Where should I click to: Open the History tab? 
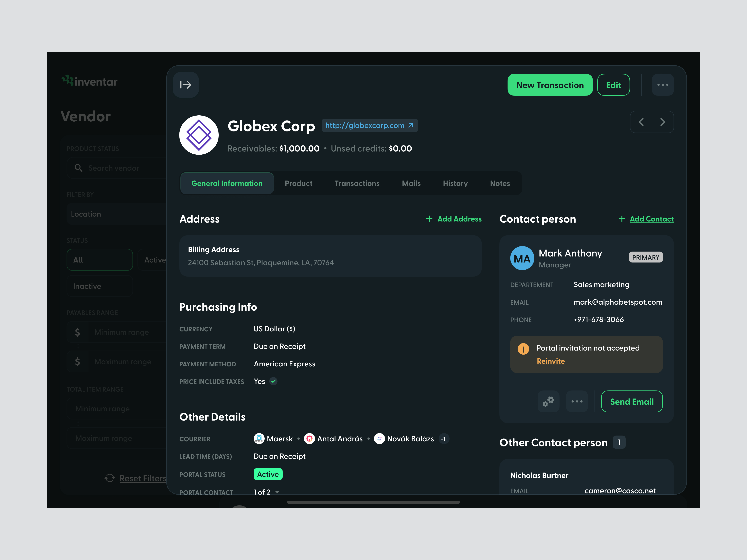coord(455,183)
